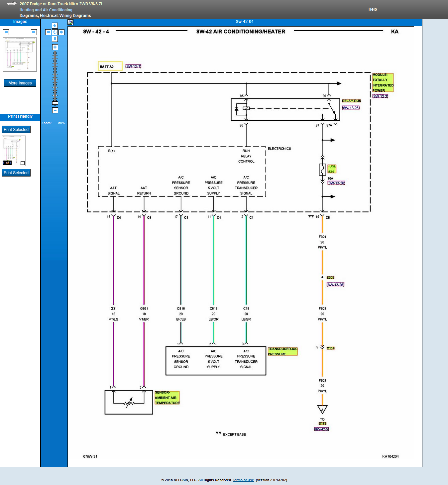Click the TRANSDUCER-A/C PRESSURE label

282,351
